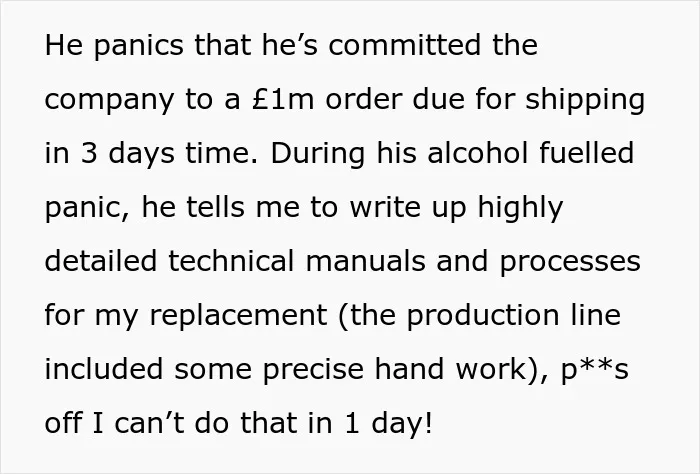Click the word "fuelled"
Image resolution: width=700 pixels, height=474 pixels.
click(587, 153)
